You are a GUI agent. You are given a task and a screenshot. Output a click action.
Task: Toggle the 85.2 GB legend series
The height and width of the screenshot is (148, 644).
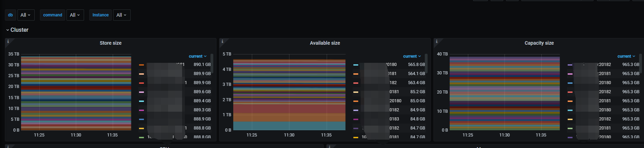(x=389, y=92)
